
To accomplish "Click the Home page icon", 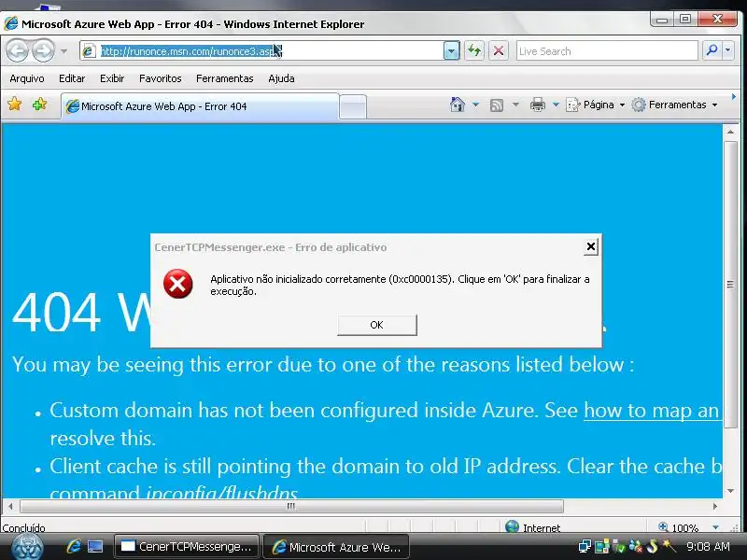I will click(x=458, y=105).
